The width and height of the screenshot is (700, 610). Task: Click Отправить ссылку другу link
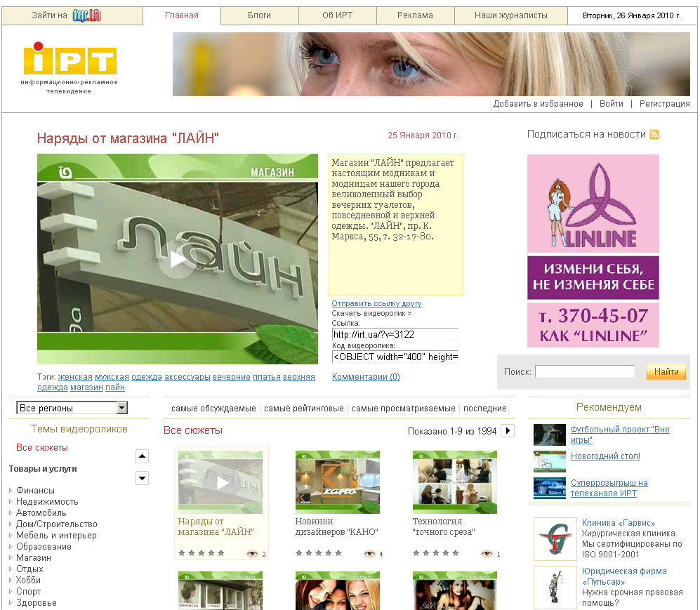pos(376,303)
